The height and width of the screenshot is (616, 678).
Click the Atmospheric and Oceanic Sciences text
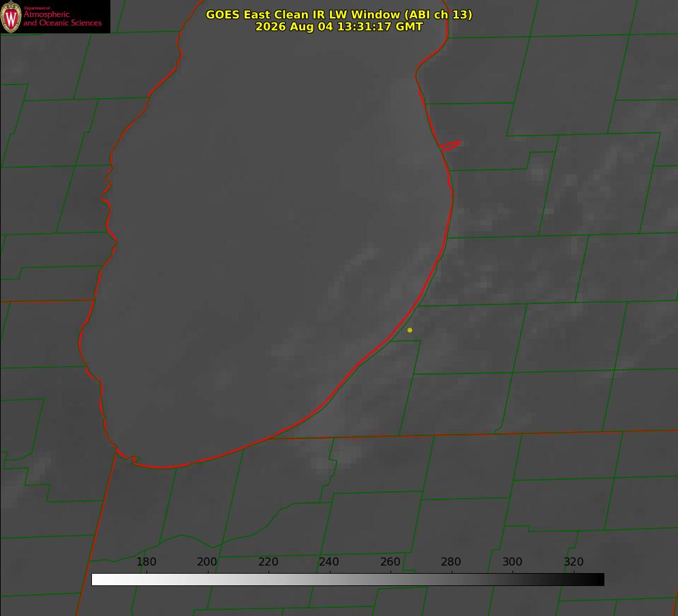coord(62,18)
